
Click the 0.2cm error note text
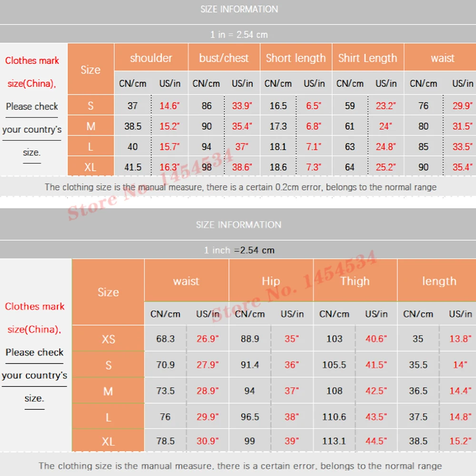(240, 187)
